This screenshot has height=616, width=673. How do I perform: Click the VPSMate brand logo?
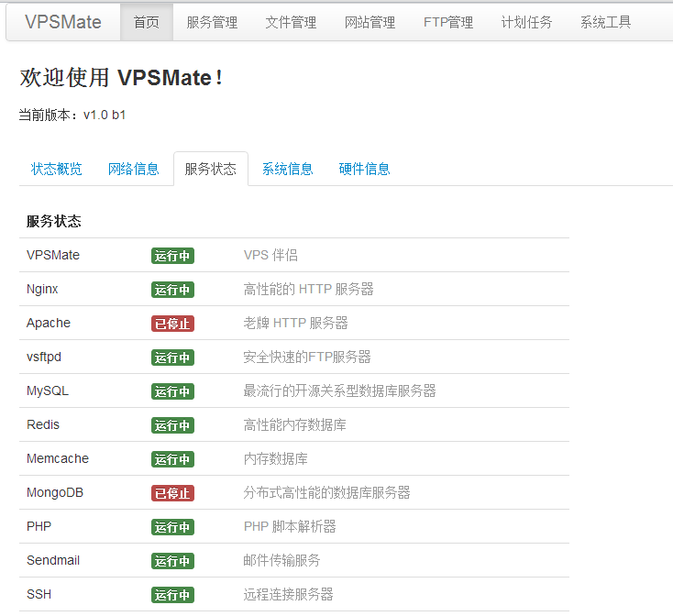pyautogui.click(x=63, y=22)
